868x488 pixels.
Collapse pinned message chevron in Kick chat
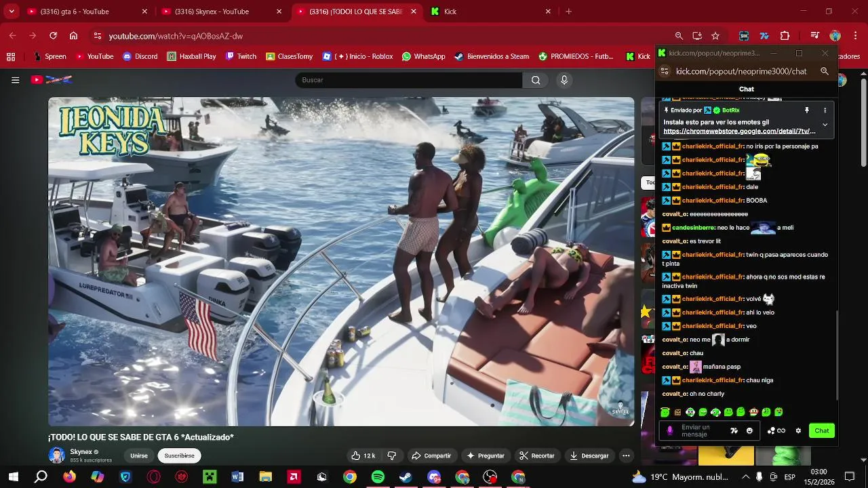[825, 125]
